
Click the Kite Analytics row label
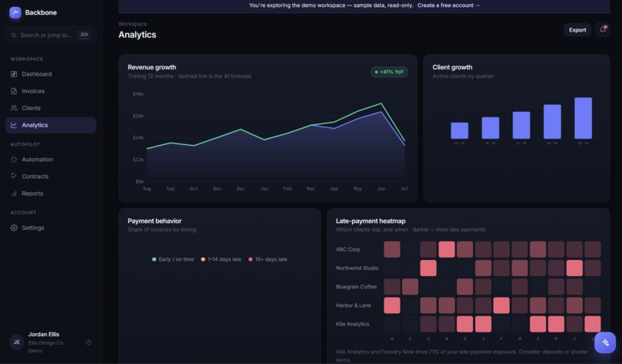[352, 324]
